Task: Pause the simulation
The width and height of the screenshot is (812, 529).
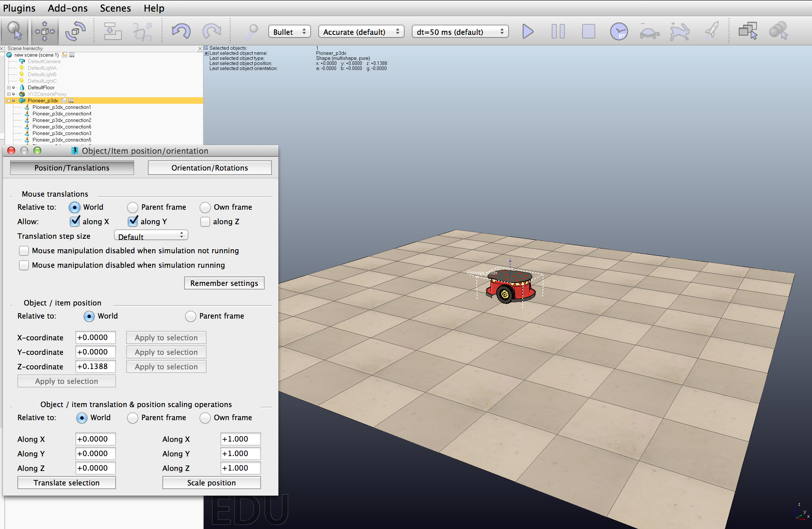Action: [558, 31]
